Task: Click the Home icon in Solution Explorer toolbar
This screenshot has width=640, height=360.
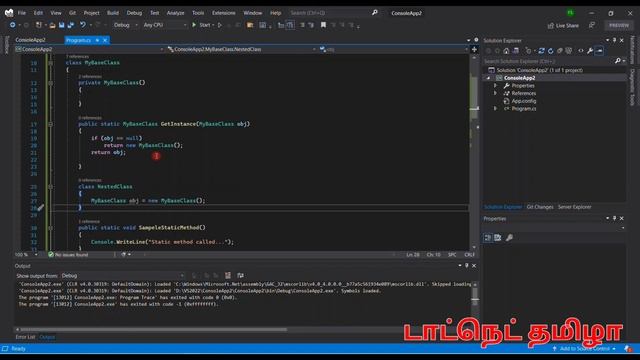Action: point(506,51)
